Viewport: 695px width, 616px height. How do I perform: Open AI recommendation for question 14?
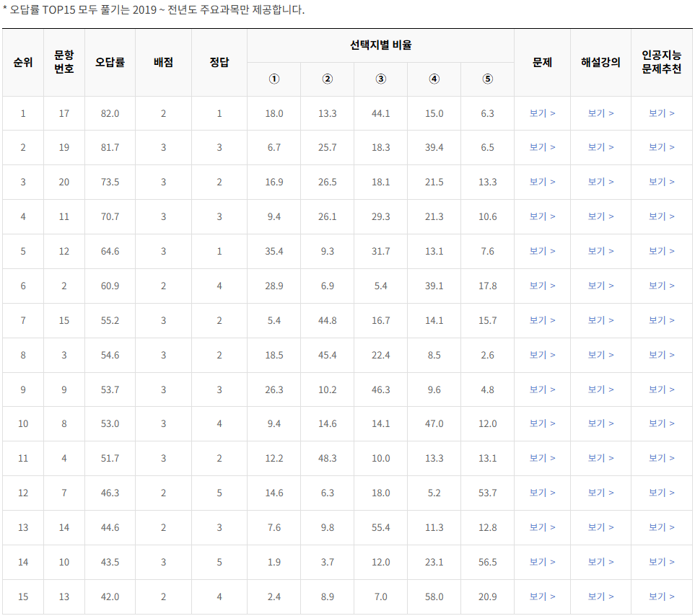point(661,527)
